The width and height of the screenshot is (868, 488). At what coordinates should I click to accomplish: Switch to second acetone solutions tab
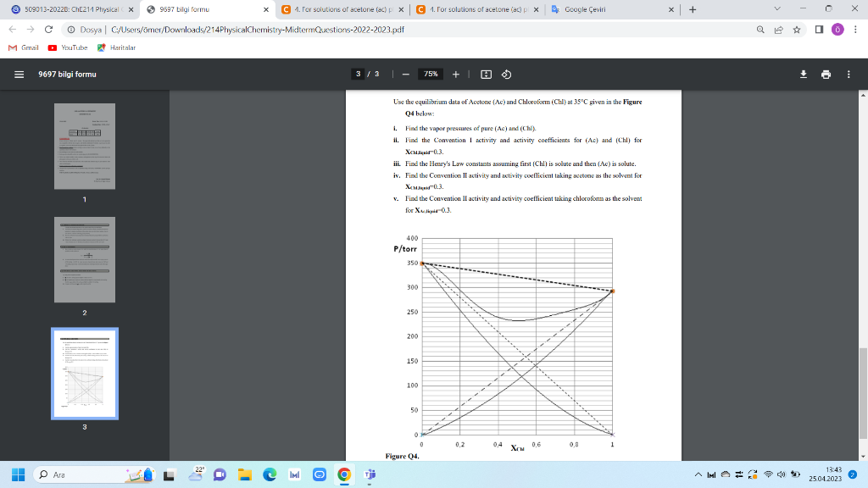coord(477,9)
